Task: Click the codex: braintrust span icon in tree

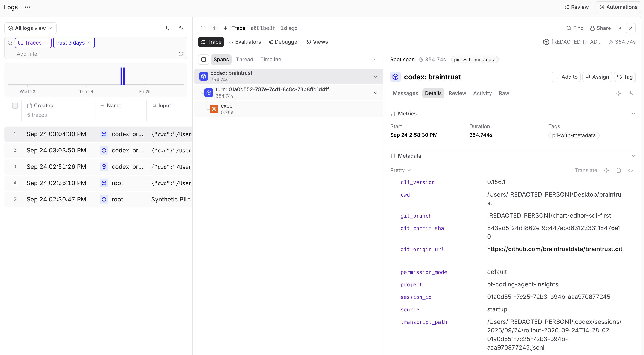Action: click(204, 76)
